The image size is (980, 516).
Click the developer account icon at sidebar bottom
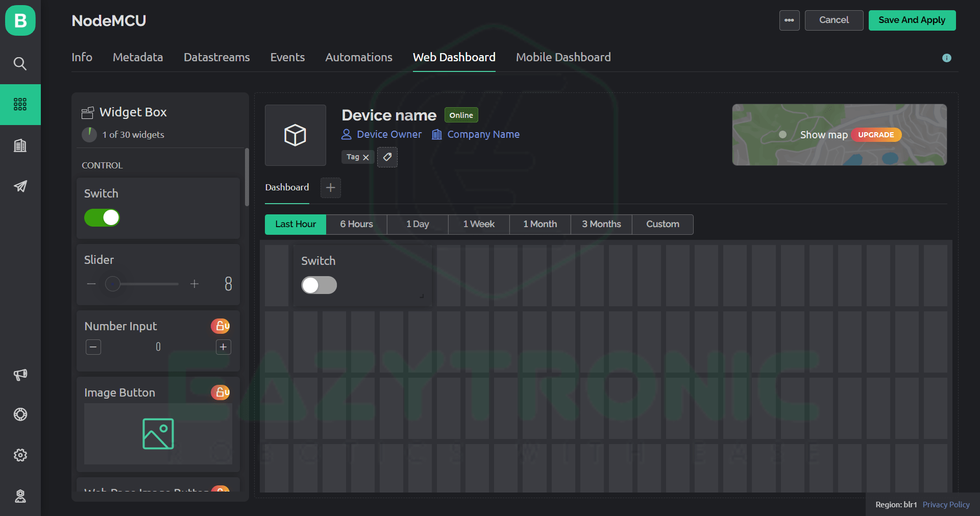click(x=20, y=496)
